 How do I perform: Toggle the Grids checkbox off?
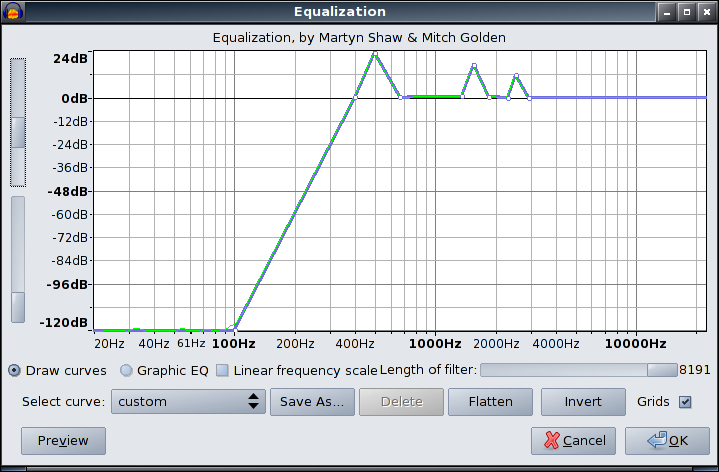click(x=685, y=402)
